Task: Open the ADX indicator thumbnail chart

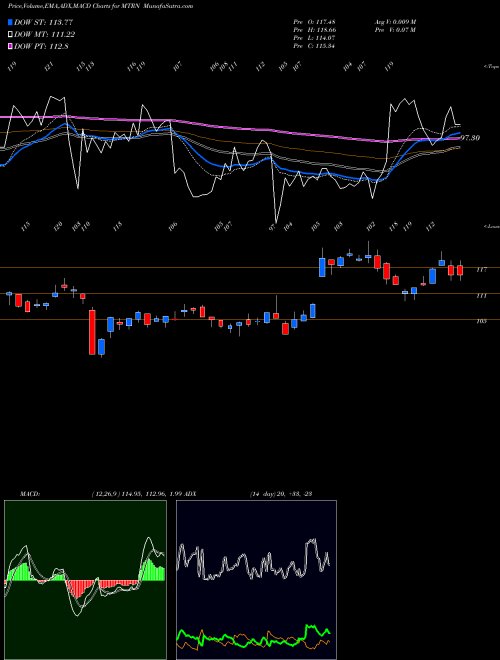Action: click(x=256, y=580)
